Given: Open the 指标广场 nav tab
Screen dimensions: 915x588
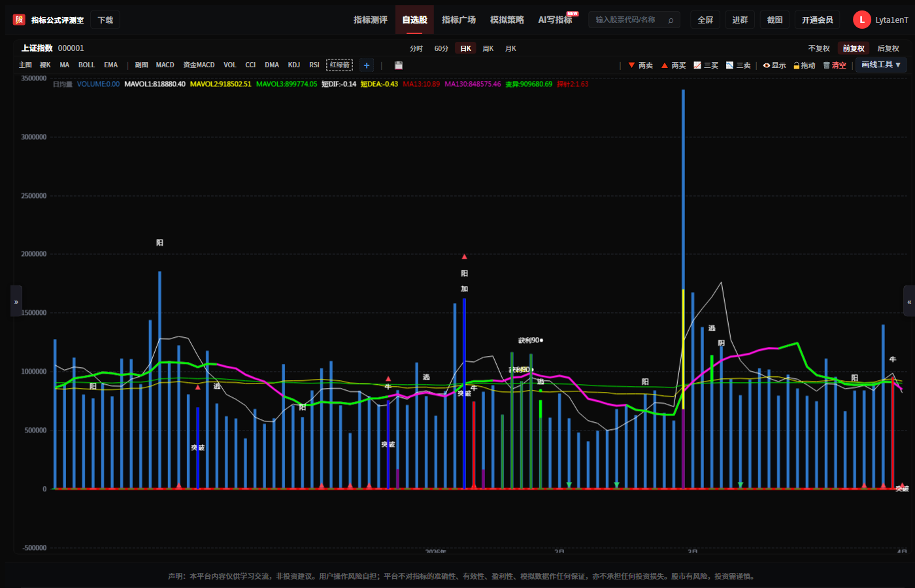Looking at the screenshot, I should [x=459, y=20].
